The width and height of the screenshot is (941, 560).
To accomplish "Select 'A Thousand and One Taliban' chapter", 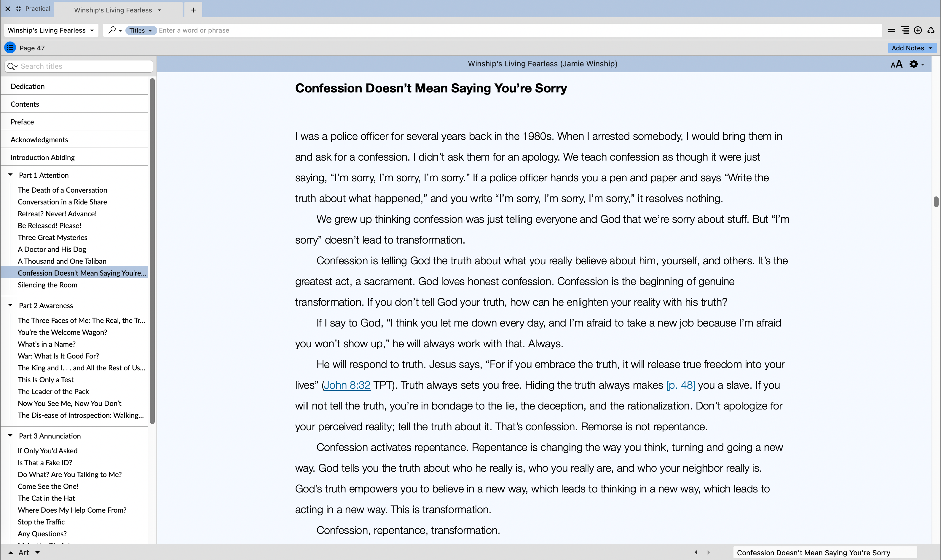I will (62, 261).
